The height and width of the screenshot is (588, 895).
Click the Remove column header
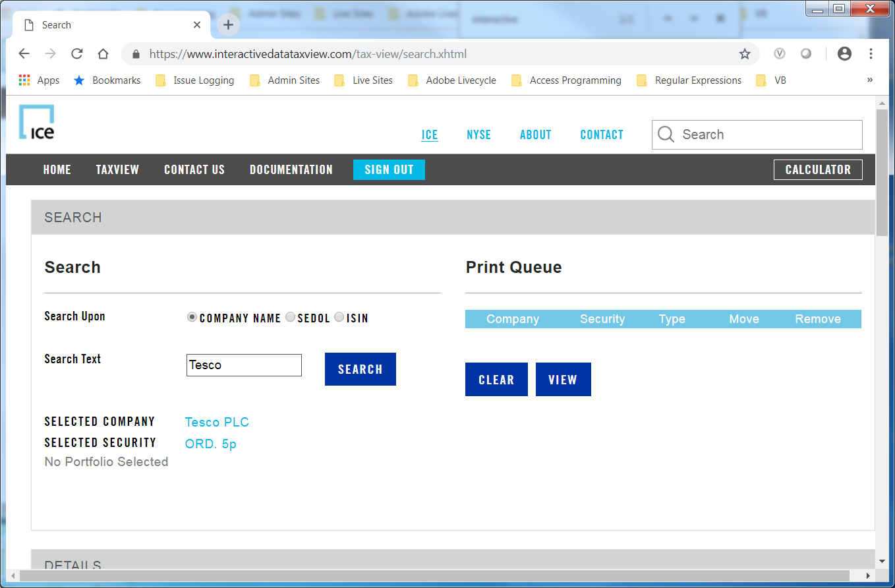[818, 319]
